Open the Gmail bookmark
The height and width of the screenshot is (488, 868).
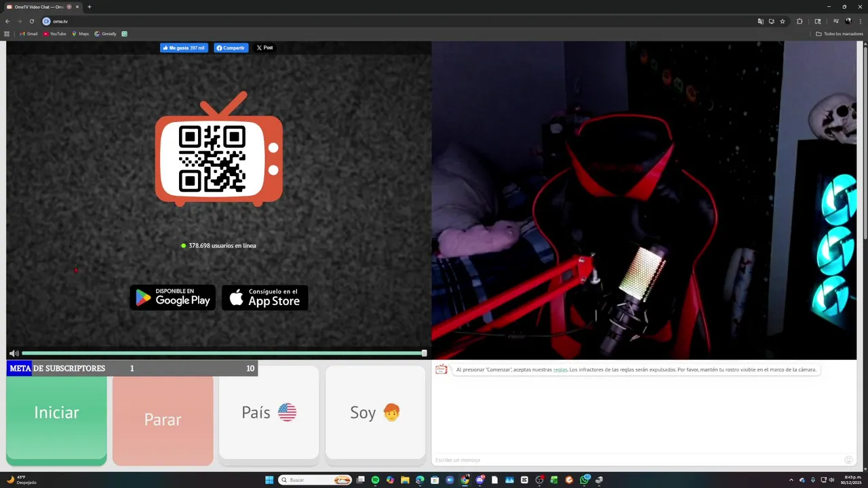pos(28,34)
